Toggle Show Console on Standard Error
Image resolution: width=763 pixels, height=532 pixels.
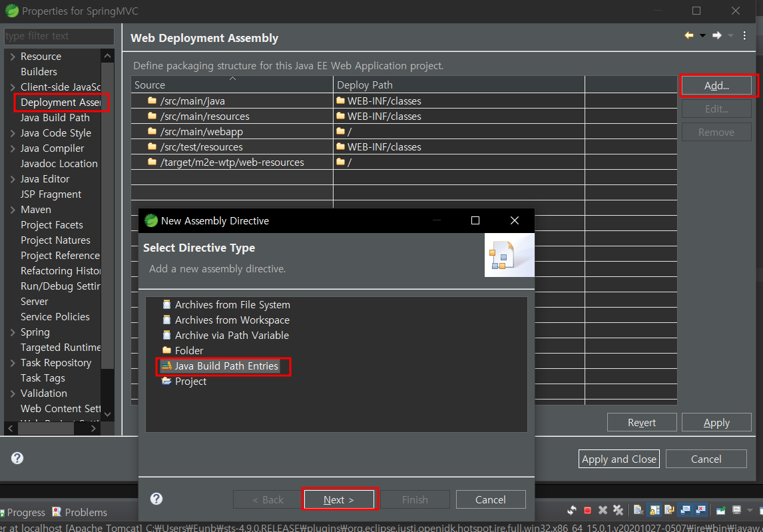pyautogui.click(x=700, y=510)
